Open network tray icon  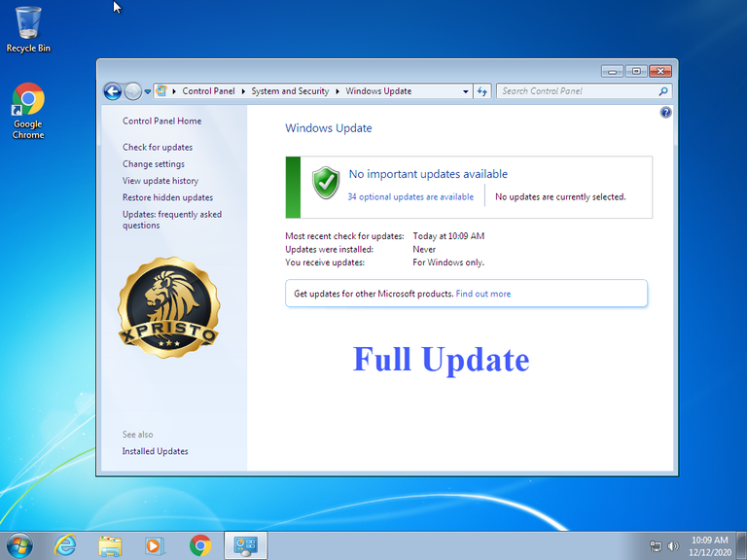(x=656, y=546)
